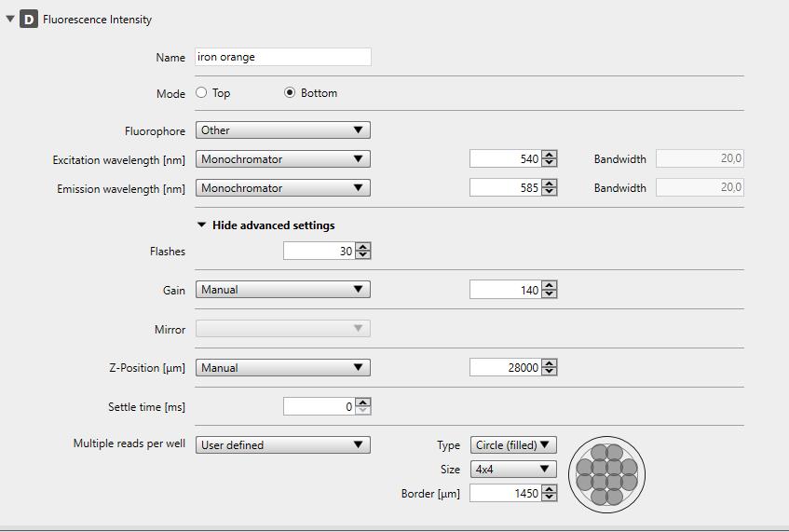Open the Emission wavelength Monochromator dropdown

click(283, 187)
